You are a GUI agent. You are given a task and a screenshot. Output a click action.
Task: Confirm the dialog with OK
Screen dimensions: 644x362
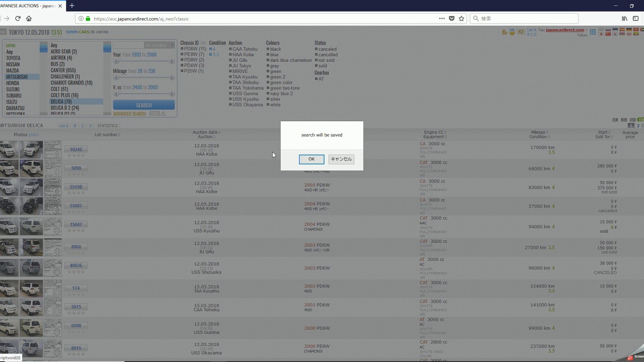click(x=311, y=159)
